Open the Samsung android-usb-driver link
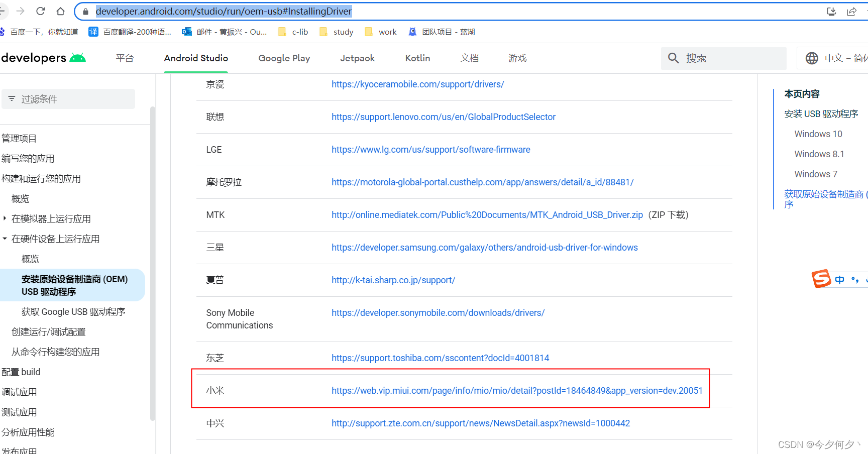The height and width of the screenshot is (454, 868). click(485, 248)
